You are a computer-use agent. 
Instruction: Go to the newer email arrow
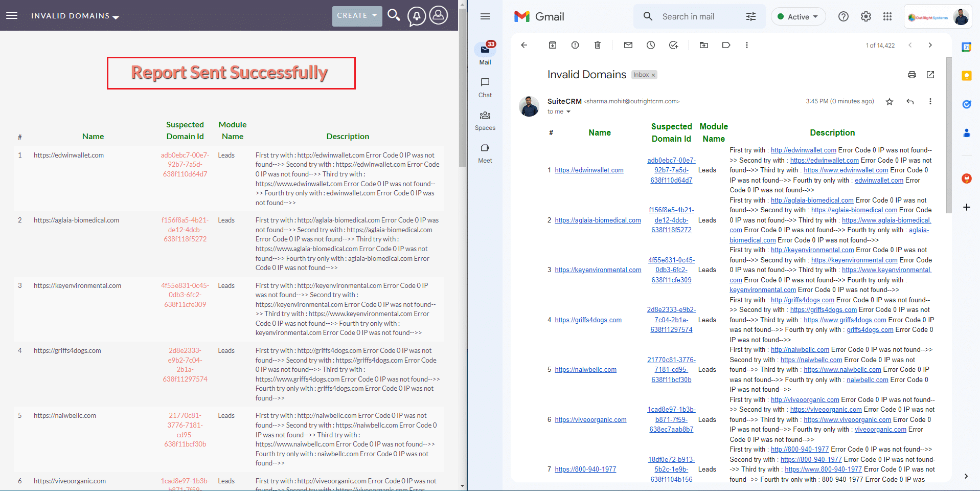910,45
